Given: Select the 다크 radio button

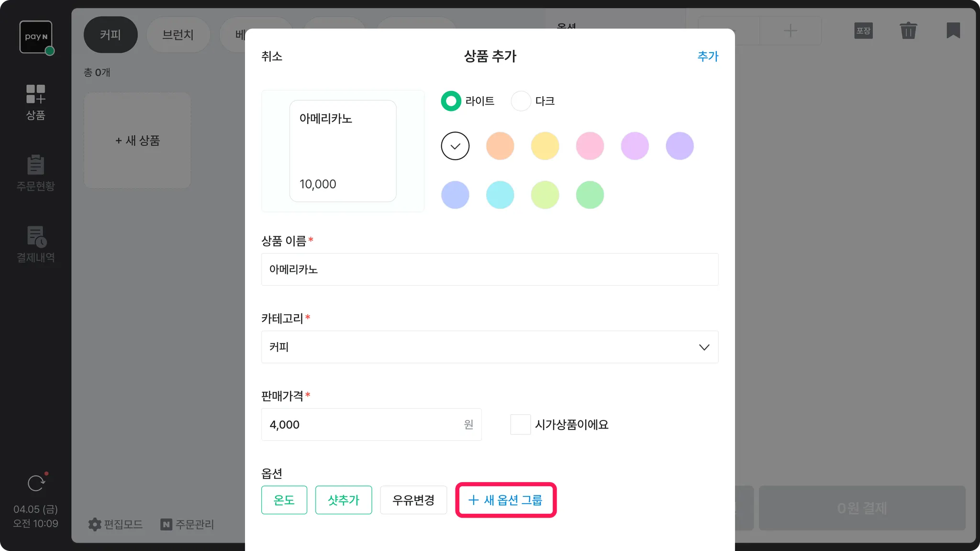Looking at the screenshot, I should (521, 101).
